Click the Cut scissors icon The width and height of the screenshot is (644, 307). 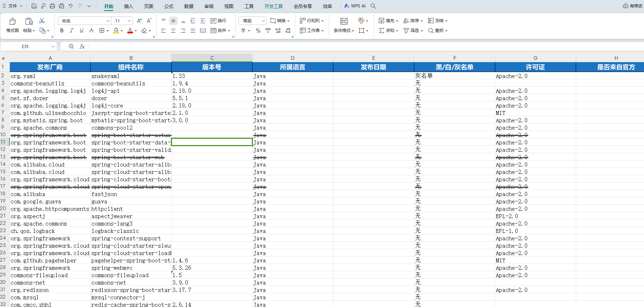[42, 21]
